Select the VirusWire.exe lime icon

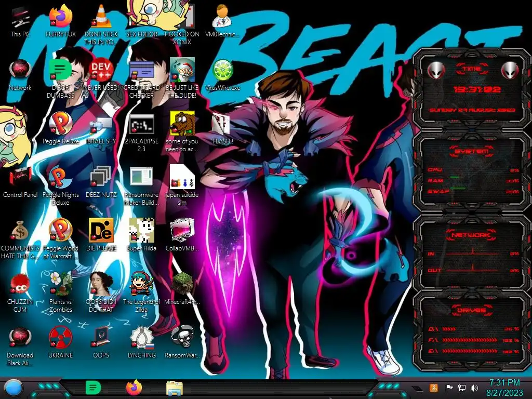click(x=222, y=70)
